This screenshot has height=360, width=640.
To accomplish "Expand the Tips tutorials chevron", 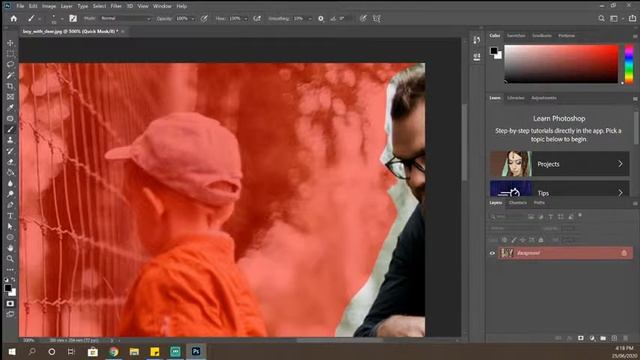I will pos(620,192).
